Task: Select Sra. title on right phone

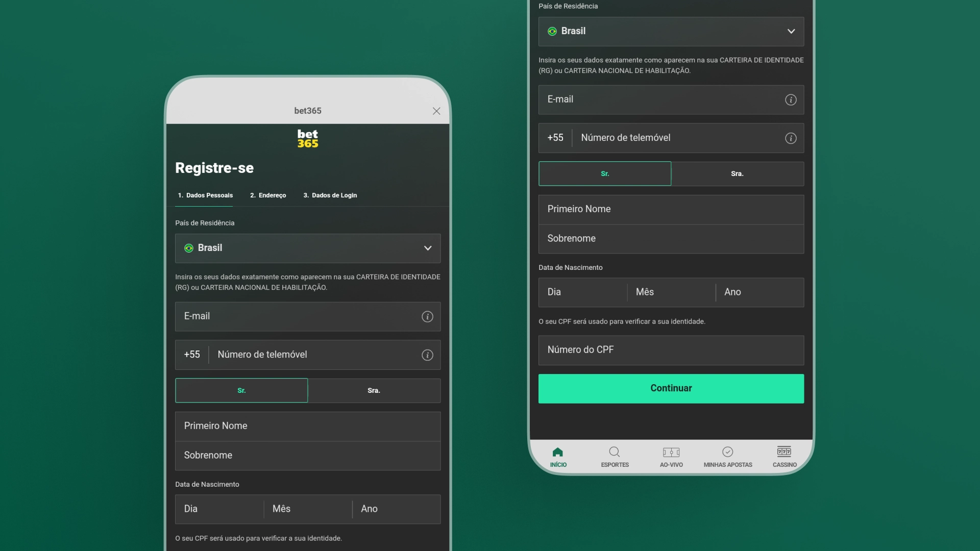Action: pos(738,174)
